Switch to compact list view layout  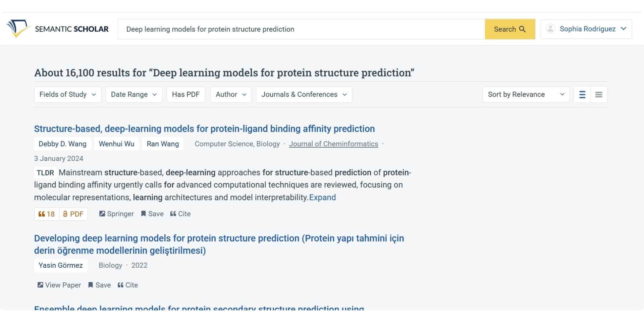pos(599,94)
